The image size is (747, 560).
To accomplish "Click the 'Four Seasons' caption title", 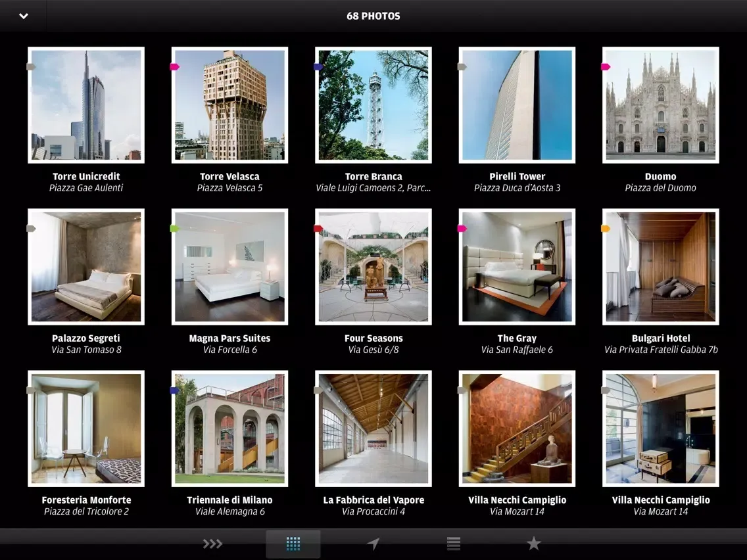I will point(373,338).
